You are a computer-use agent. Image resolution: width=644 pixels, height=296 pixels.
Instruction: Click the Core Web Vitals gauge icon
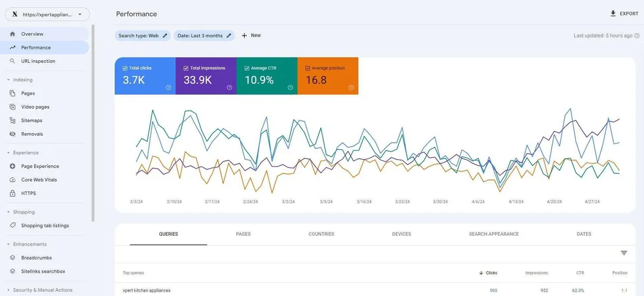[12, 179]
